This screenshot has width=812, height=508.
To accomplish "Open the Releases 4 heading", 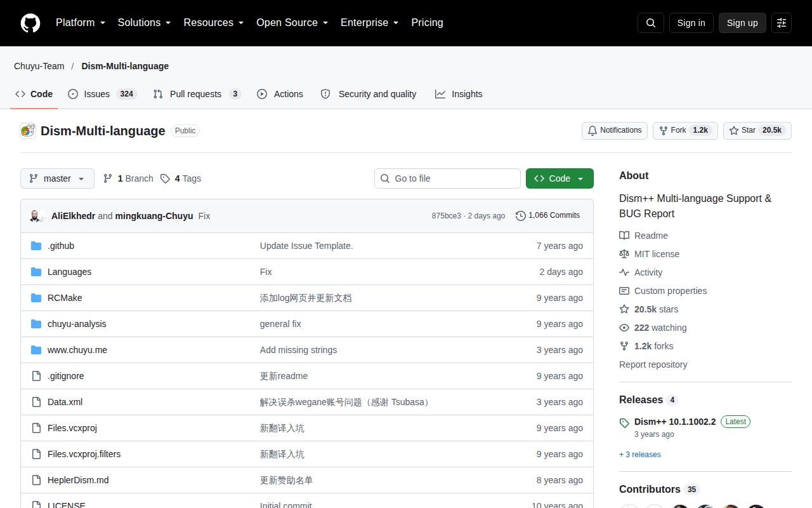I will [x=648, y=400].
